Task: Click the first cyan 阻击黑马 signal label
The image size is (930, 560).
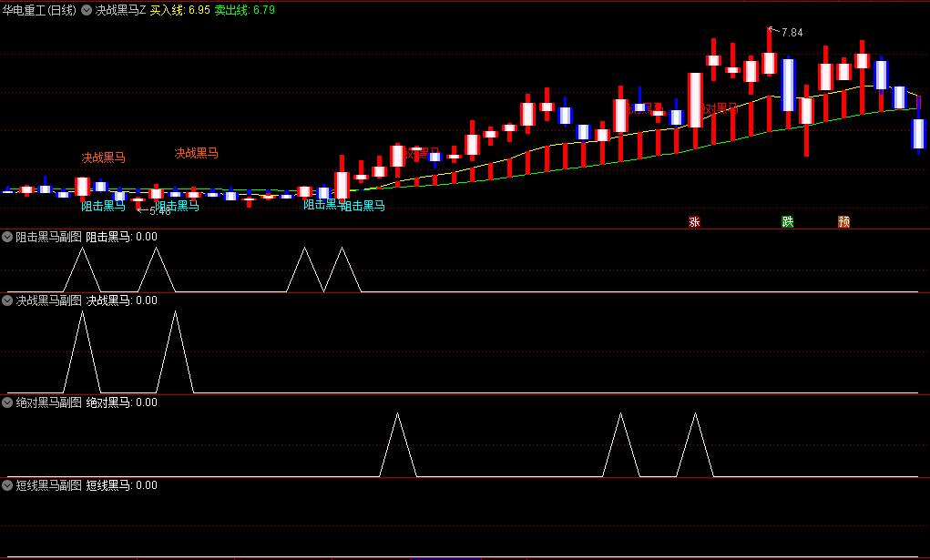Action: [103, 206]
